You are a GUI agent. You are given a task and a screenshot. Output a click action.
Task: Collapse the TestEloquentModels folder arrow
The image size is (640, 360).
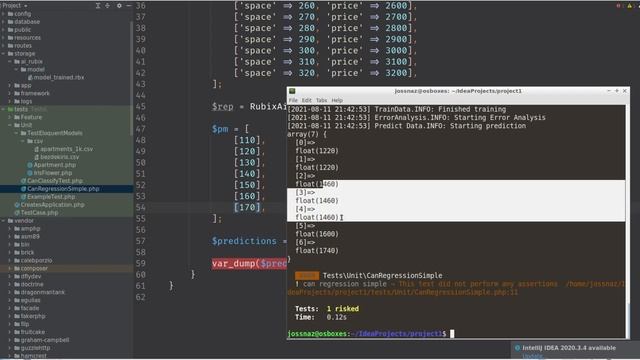pyautogui.click(x=17, y=133)
